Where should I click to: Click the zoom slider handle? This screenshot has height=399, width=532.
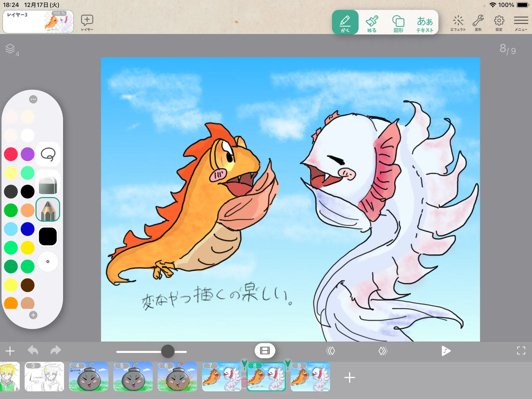168,351
